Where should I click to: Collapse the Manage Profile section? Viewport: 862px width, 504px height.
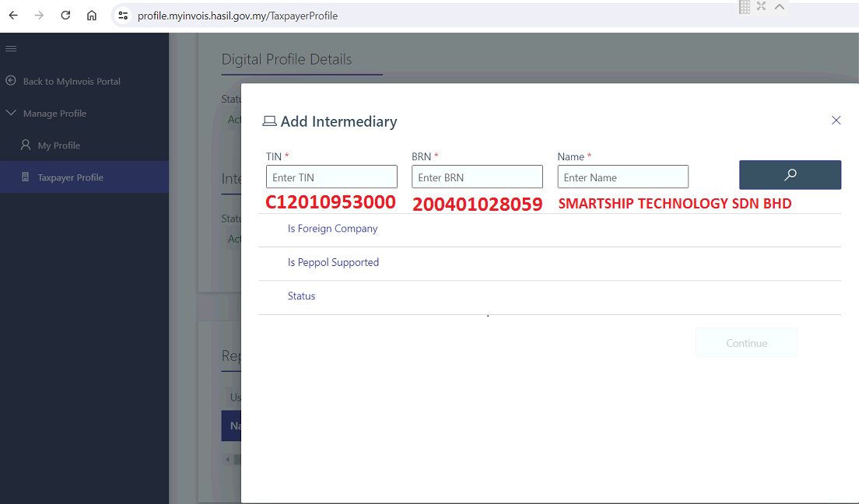[x=11, y=114]
